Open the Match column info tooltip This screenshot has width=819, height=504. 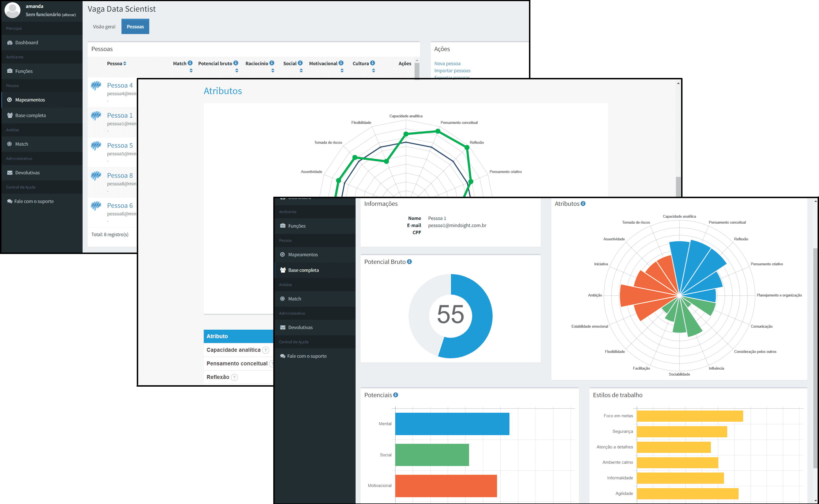(x=190, y=63)
